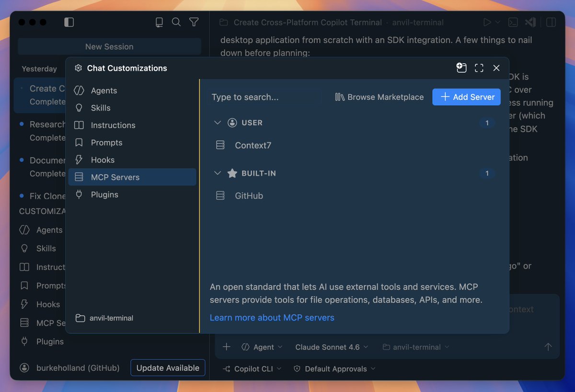
Task: Click the MCP server icon in background sidebar
Action: tap(24, 323)
